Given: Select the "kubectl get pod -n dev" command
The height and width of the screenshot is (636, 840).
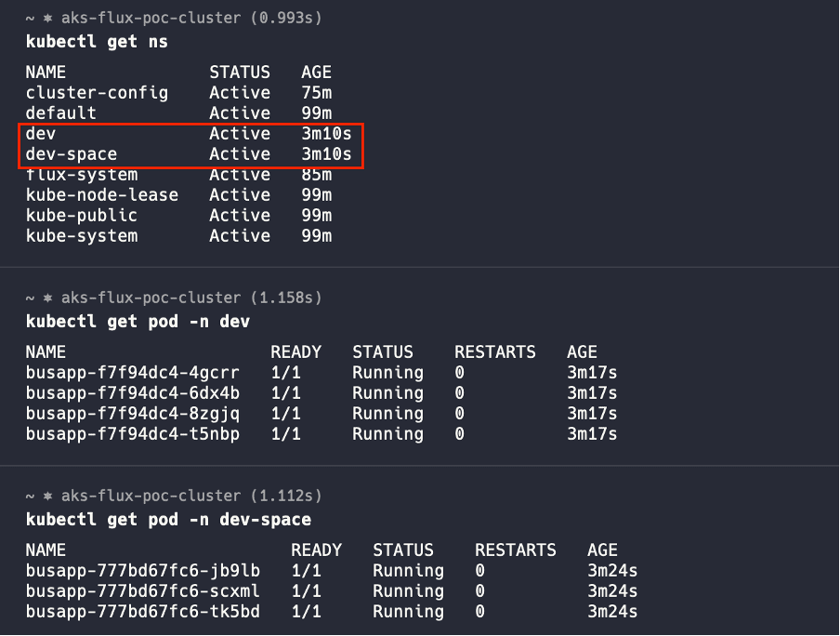Looking at the screenshot, I should pos(138,322).
